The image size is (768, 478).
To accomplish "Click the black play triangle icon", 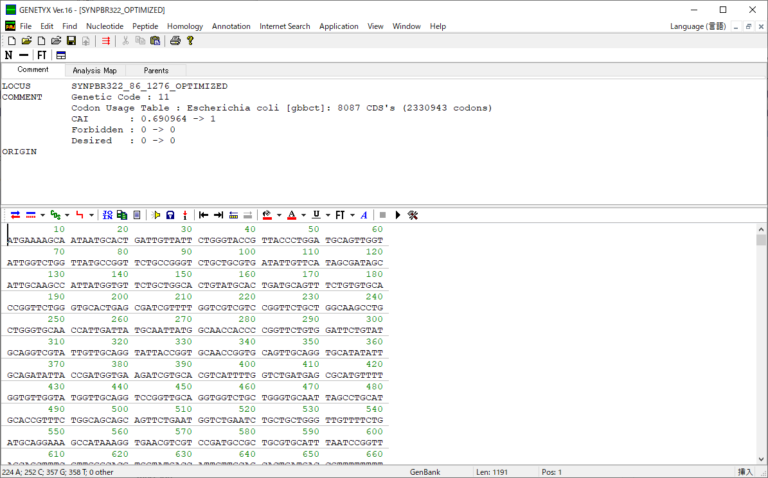I will [398, 215].
